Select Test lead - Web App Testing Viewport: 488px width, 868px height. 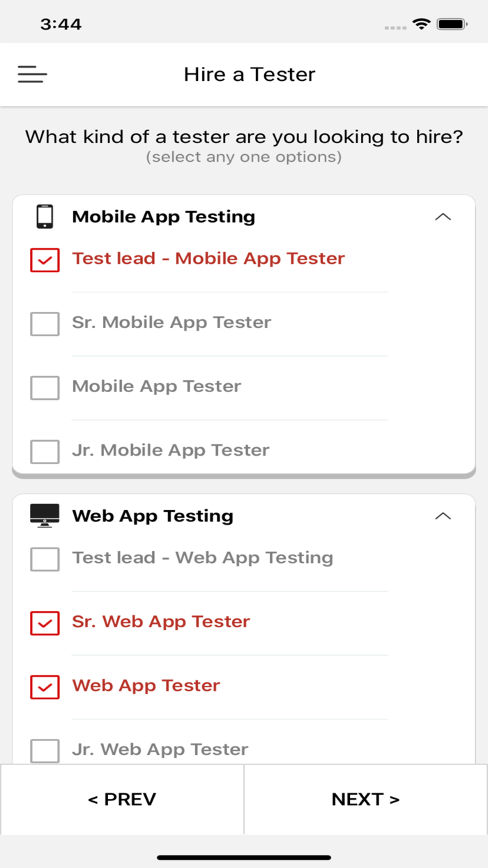(x=45, y=559)
